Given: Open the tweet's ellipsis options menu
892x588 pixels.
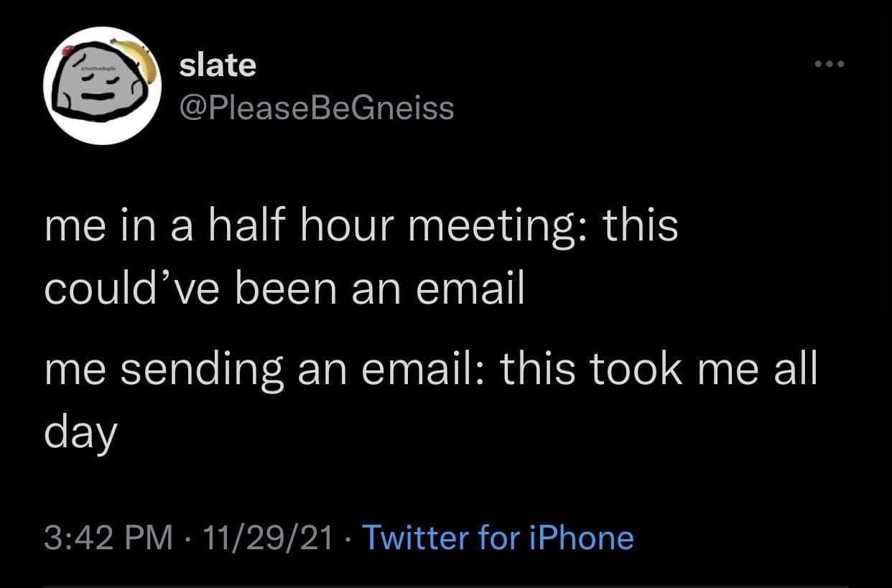Looking at the screenshot, I should [829, 63].
